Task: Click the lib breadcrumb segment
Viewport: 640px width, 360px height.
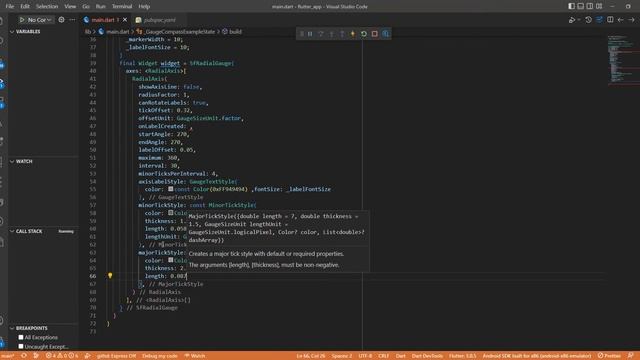Action: [88, 31]
